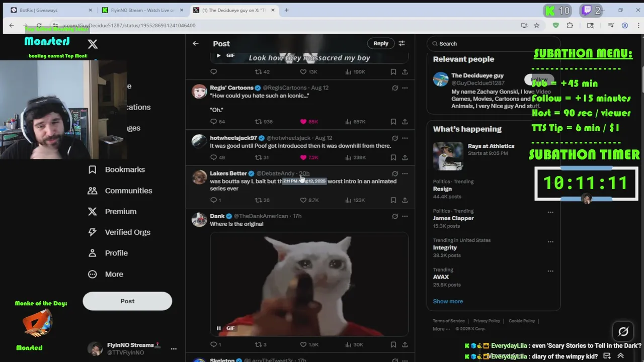Open Profile in sidebar
Image resolution: width=644 pixels, height=362 pixels.
(108, 253)
